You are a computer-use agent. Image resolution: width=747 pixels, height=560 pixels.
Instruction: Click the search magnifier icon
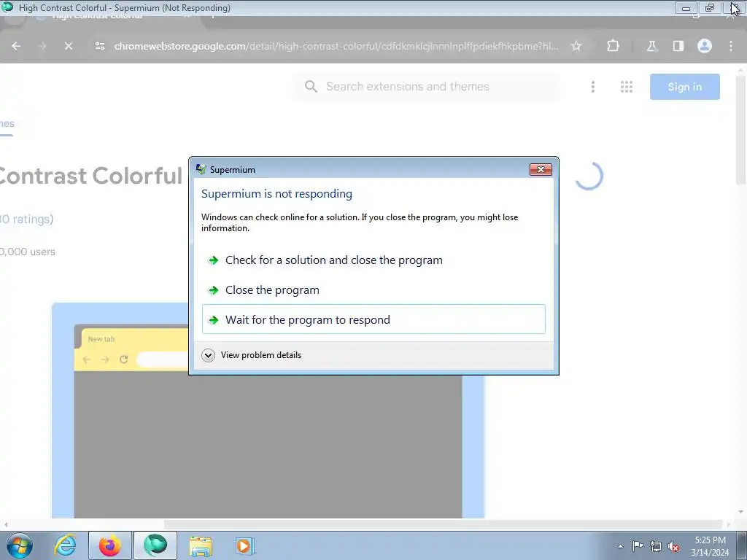tap(311, 87)
